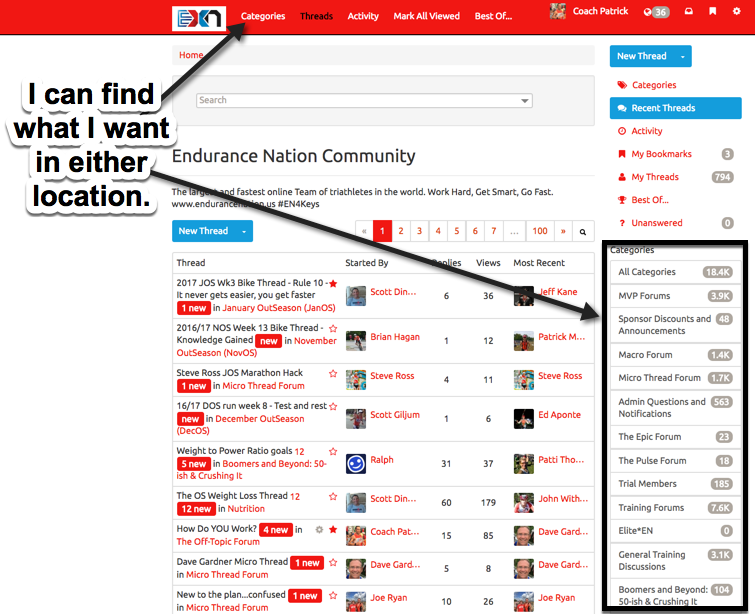755x614 pixels.
Task: Open the Endurance Nation logo home
Action: point(199,18)
